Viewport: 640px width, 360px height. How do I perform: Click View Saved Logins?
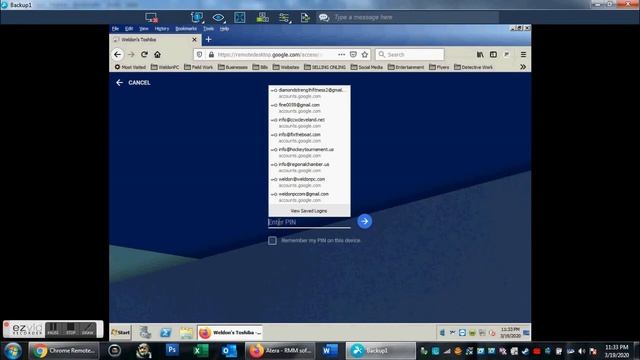309,211
